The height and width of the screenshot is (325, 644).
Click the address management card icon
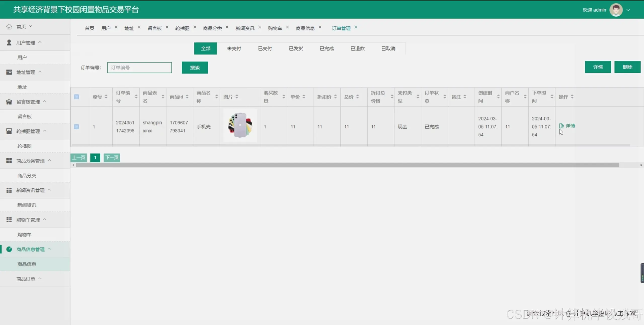pos(9,72)
